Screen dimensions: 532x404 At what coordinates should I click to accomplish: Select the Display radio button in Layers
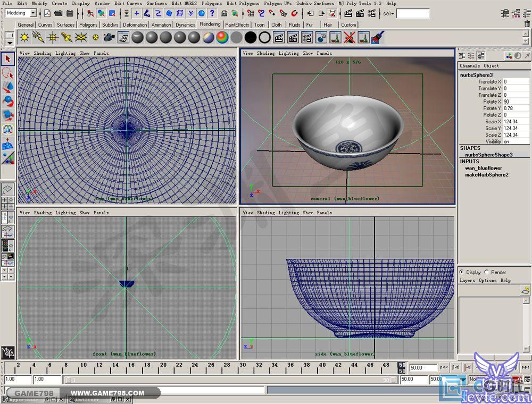coord(462,272)
